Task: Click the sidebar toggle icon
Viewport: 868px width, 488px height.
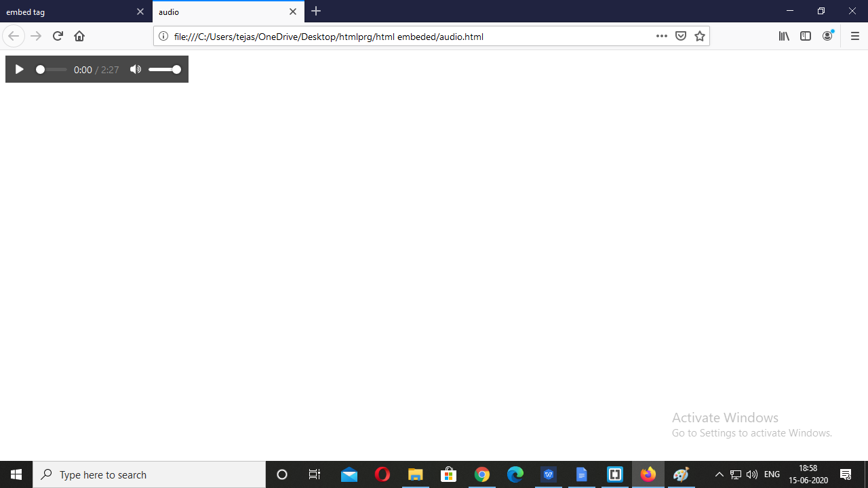Action: point(806,36)
